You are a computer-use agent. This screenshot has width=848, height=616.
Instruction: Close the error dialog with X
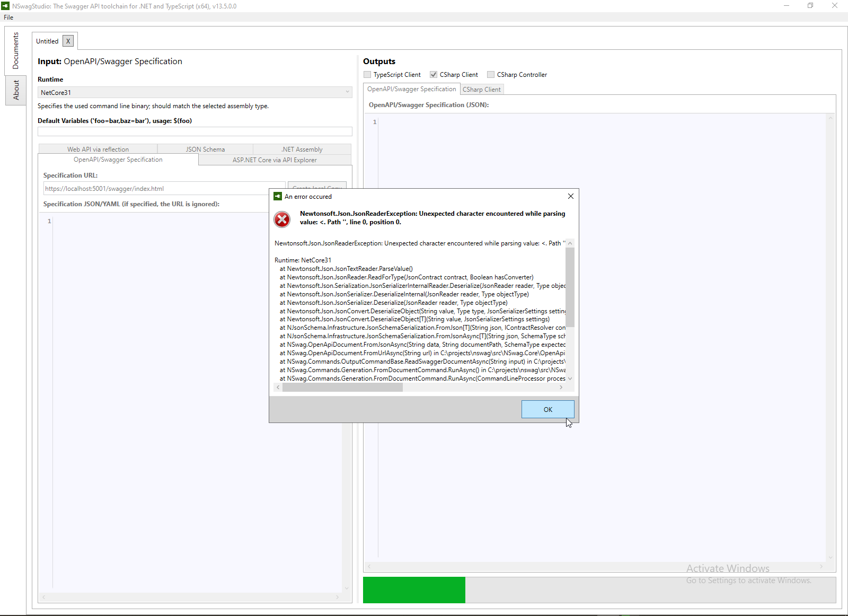click(571, 196)
